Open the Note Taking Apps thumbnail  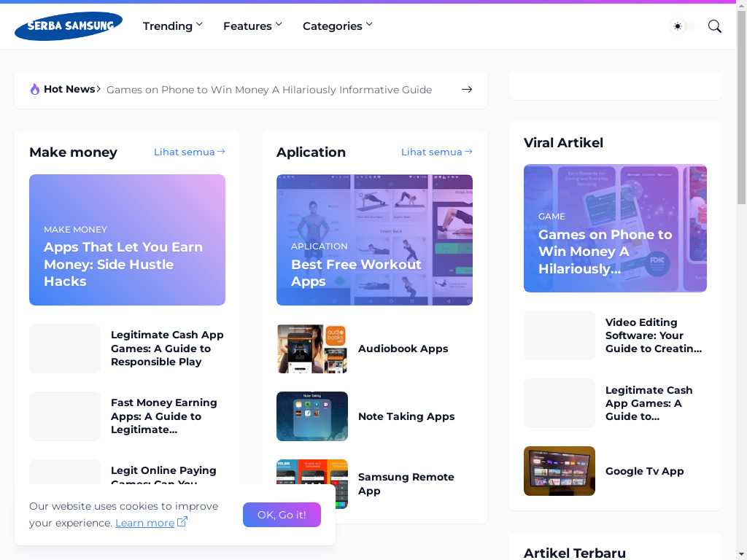pos(311,416)
